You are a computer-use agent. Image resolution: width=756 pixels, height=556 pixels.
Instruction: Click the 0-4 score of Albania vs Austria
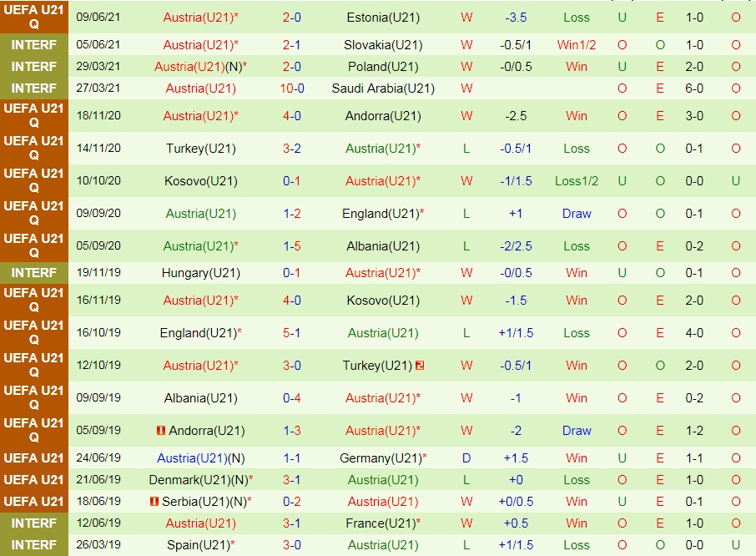click(292, 398)
